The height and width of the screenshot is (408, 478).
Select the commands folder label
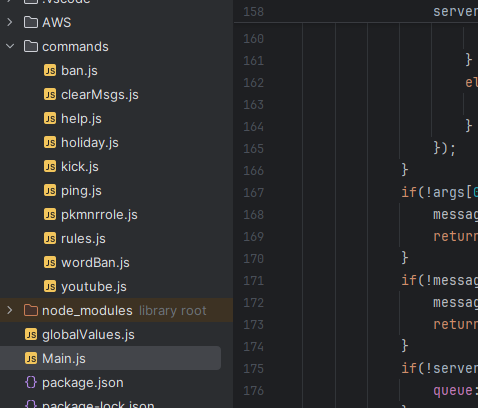click(75, 47)
